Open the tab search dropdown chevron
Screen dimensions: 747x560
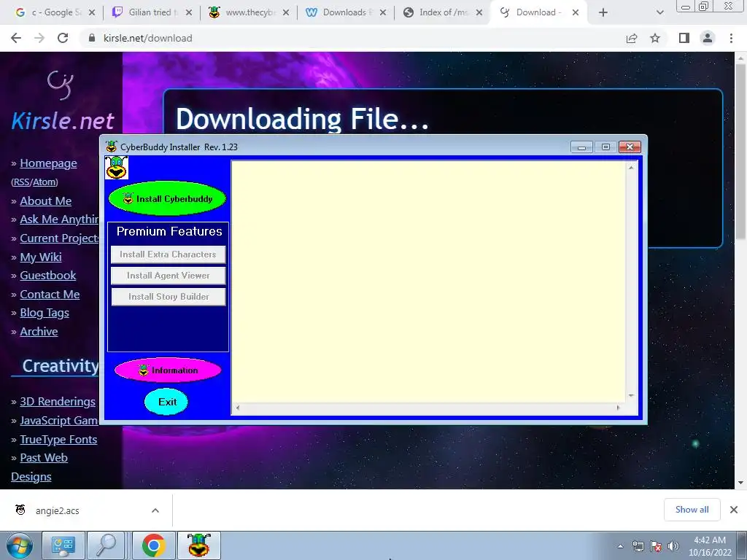(659, 12)
